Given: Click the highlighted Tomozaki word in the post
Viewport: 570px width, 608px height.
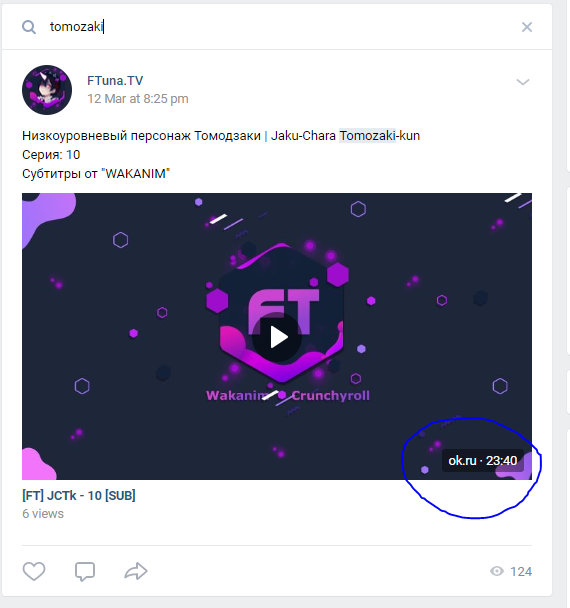Looking at the screenshot, I should (x=367, y=136).
